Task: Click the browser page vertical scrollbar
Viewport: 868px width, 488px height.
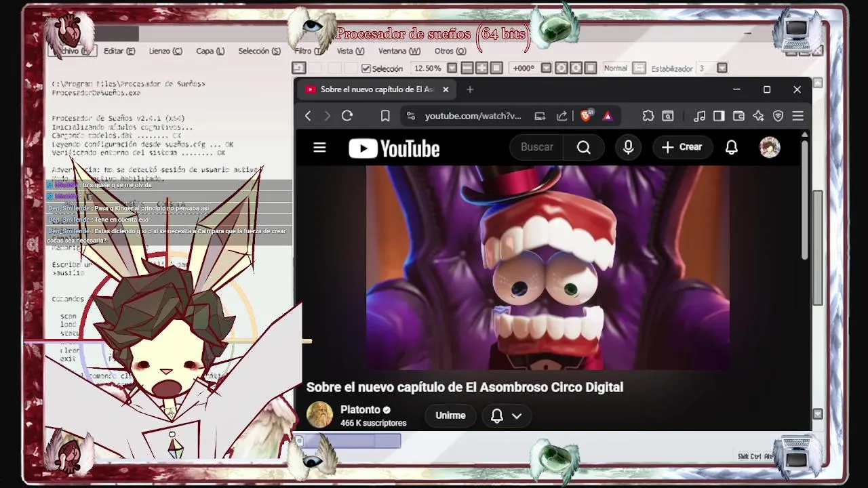Action: tap(805, 200)
